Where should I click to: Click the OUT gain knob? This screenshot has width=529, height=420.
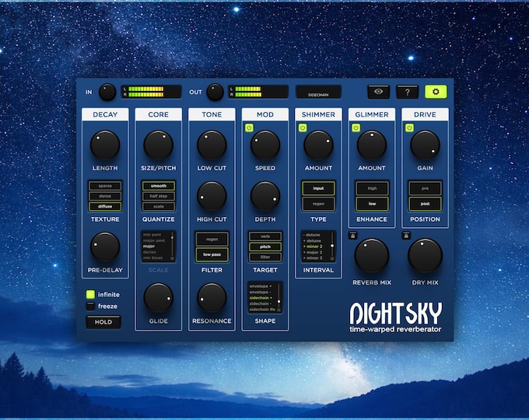point(215,92)
